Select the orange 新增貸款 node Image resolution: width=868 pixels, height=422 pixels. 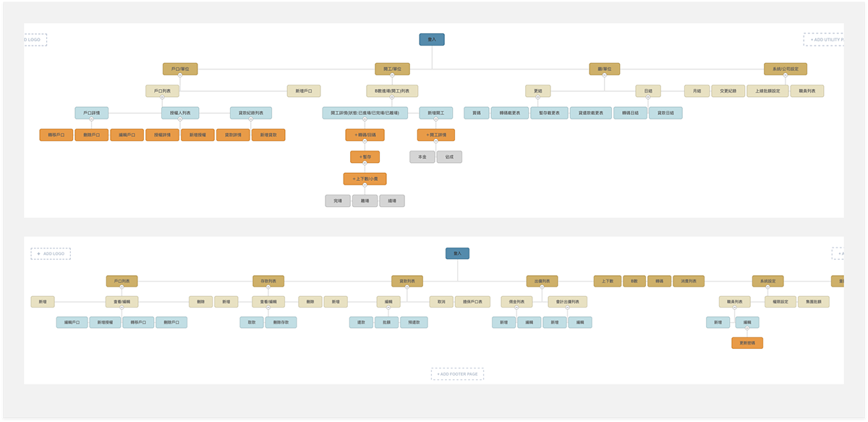(268, 135)
